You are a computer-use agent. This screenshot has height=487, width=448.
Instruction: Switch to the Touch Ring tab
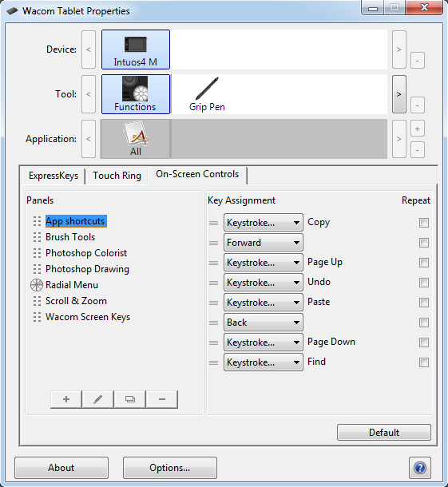click(x=117, y=176)
